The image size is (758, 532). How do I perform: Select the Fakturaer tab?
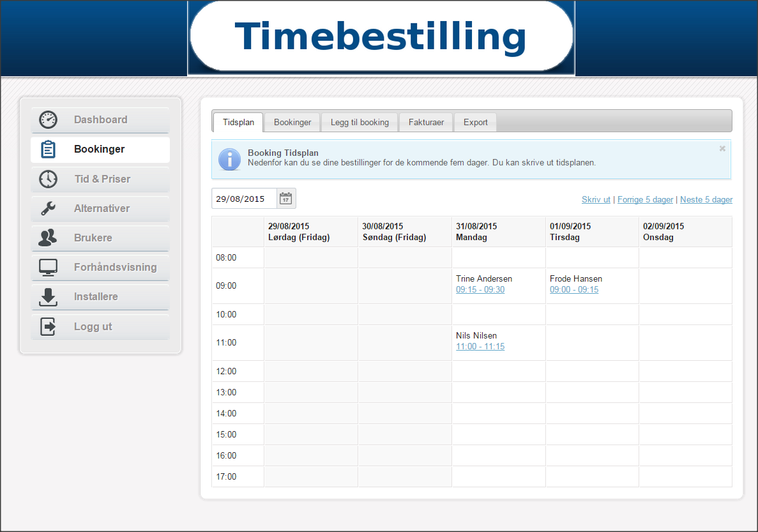(426, 123)
